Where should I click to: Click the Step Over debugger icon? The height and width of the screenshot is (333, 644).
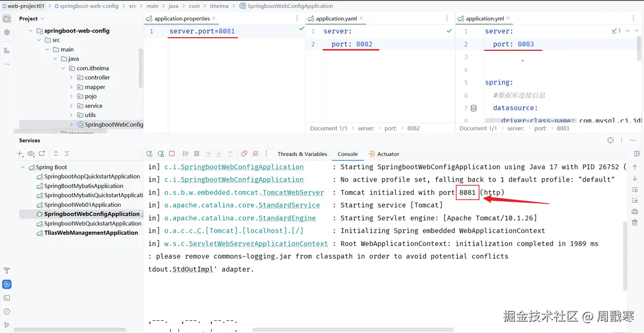click(208, 154)
